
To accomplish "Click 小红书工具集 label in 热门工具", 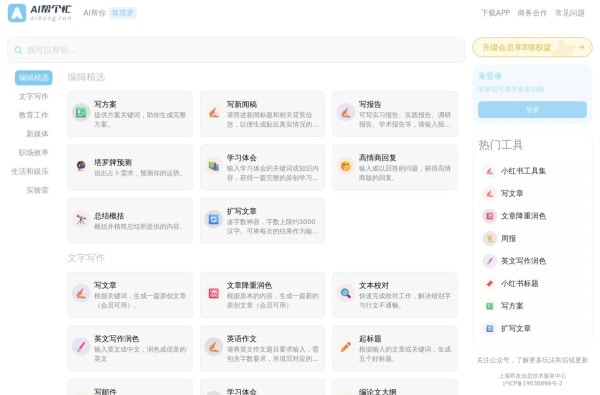I will (x=523, y=171).
